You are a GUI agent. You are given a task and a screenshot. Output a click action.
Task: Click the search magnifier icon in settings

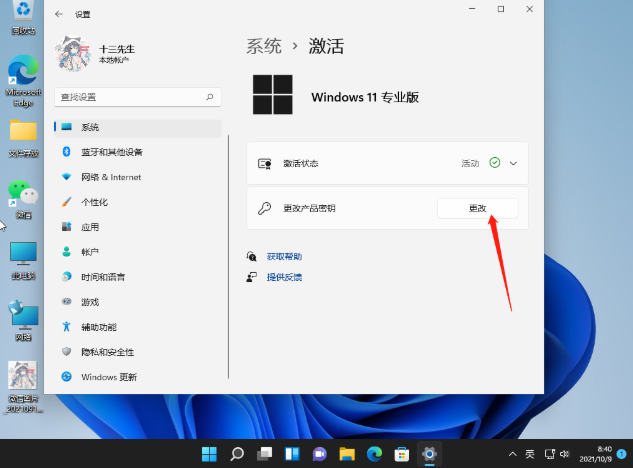tap(210, 97)
